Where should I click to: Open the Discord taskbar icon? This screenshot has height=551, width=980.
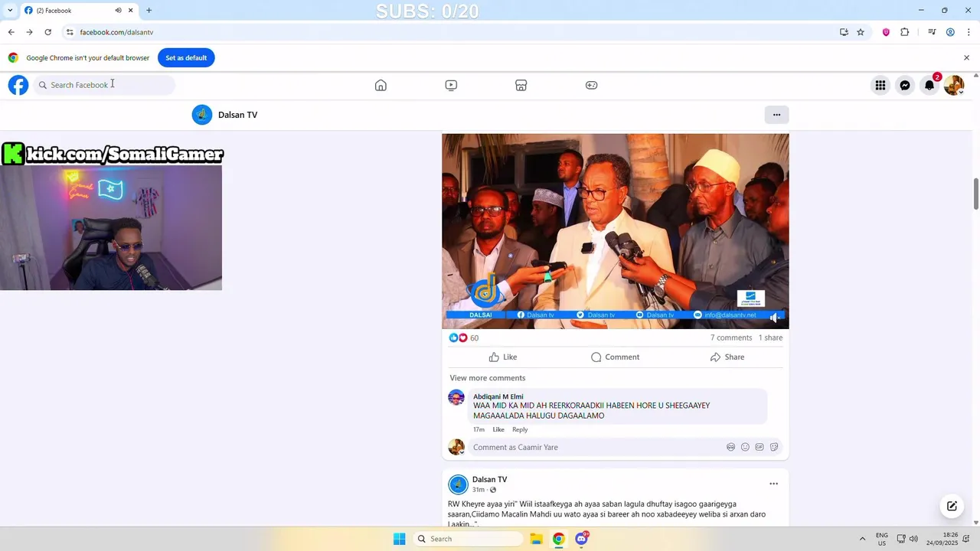point(582,539)
